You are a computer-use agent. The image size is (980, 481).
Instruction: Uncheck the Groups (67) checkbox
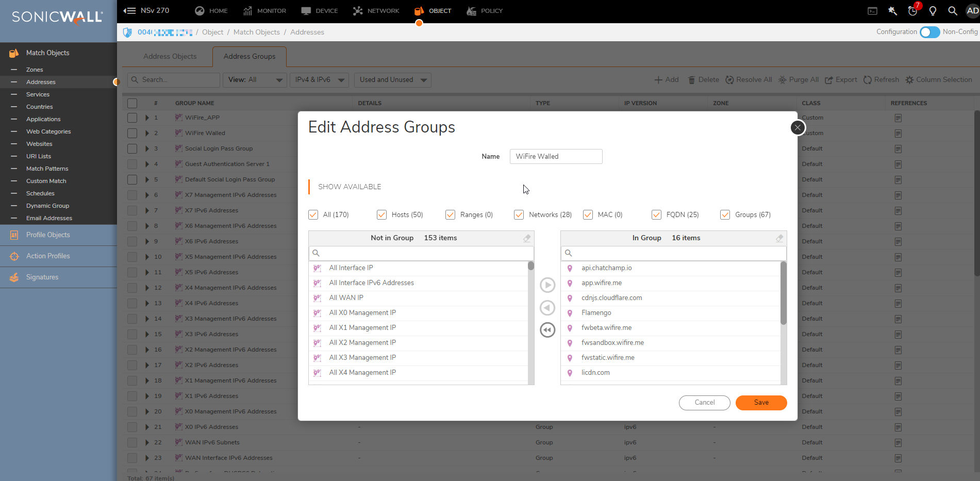725,215
